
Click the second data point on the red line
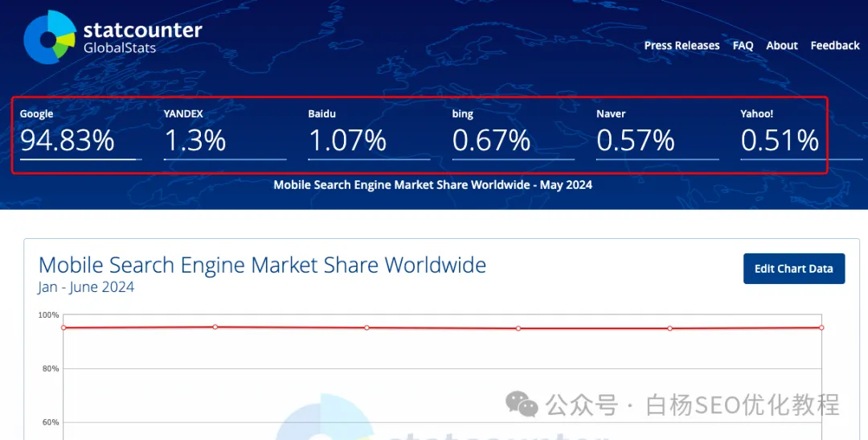click(x=215, y=327)
